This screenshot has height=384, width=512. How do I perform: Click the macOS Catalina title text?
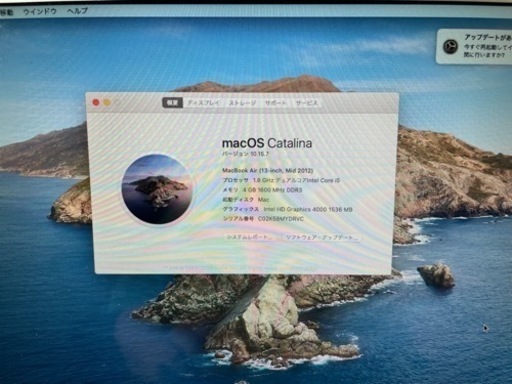267,143
